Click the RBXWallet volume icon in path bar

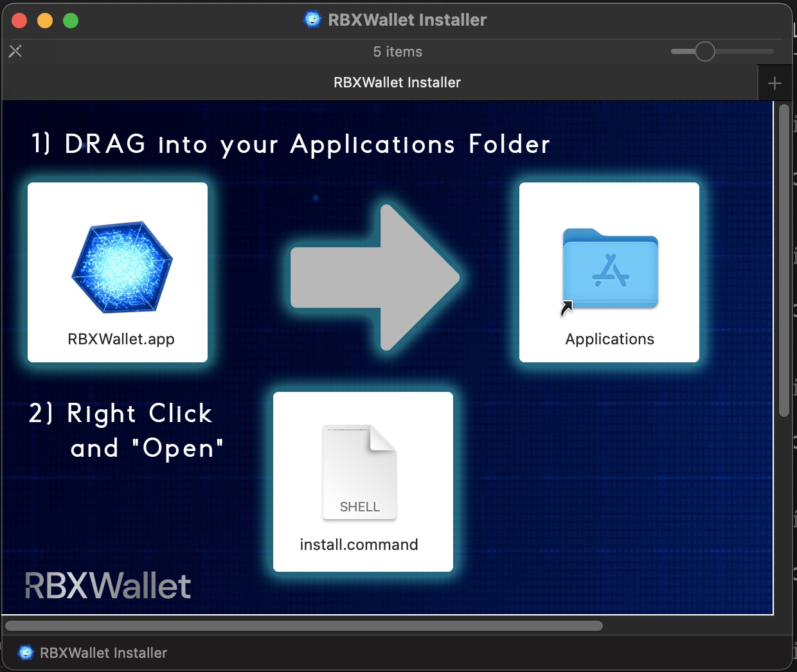(x=26, y=653)
